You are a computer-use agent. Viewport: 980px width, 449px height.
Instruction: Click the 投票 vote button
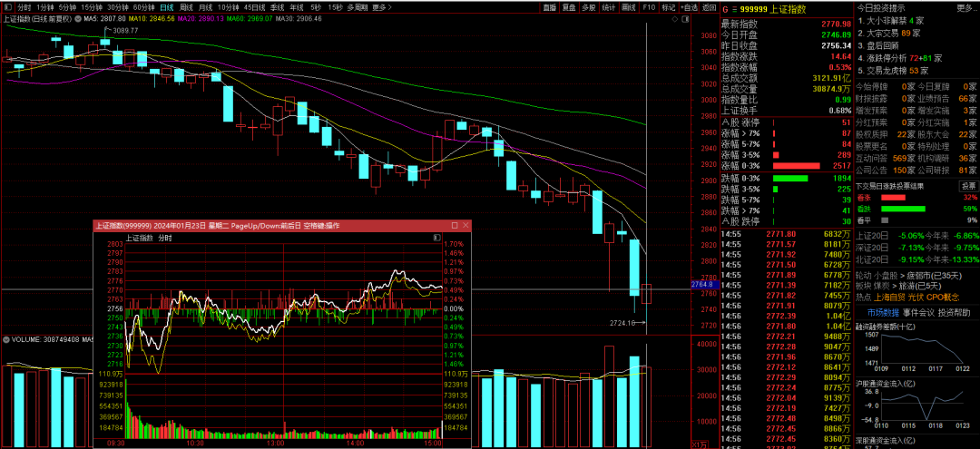[967, 186]
